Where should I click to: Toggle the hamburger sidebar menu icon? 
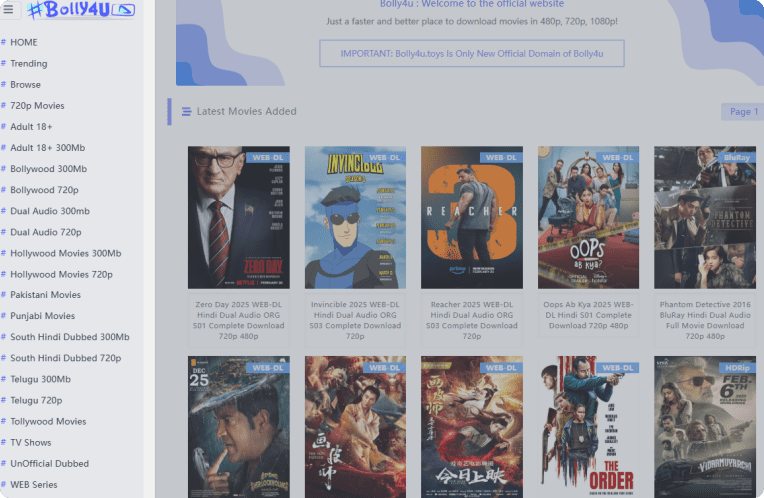point(9,10)
